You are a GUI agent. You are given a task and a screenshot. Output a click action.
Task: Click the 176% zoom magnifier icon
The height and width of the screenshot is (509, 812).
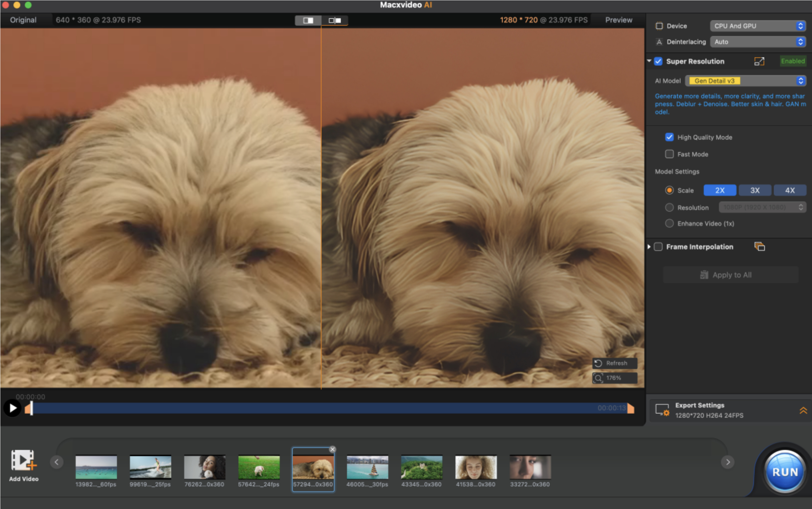coord(598,378)
